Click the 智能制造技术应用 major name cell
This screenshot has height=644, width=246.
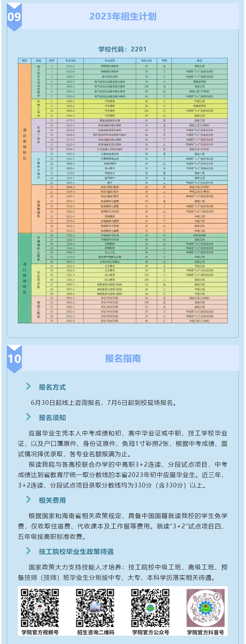[x=110, y=121]
